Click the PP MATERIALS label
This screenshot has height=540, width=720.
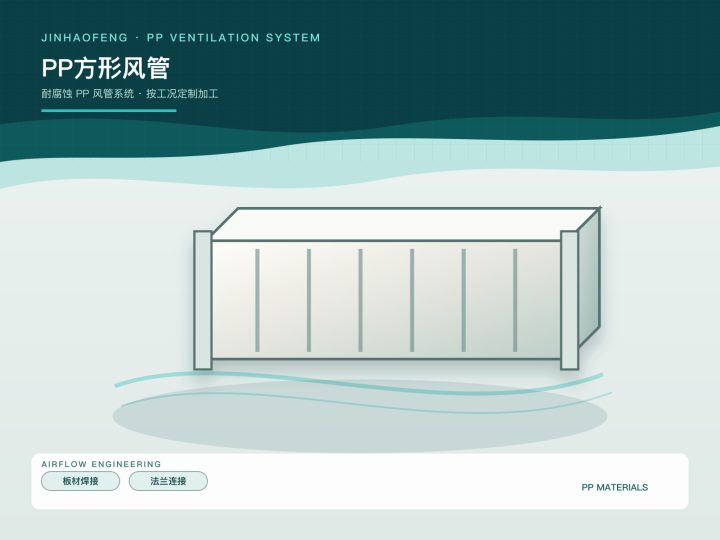[614, 487]
